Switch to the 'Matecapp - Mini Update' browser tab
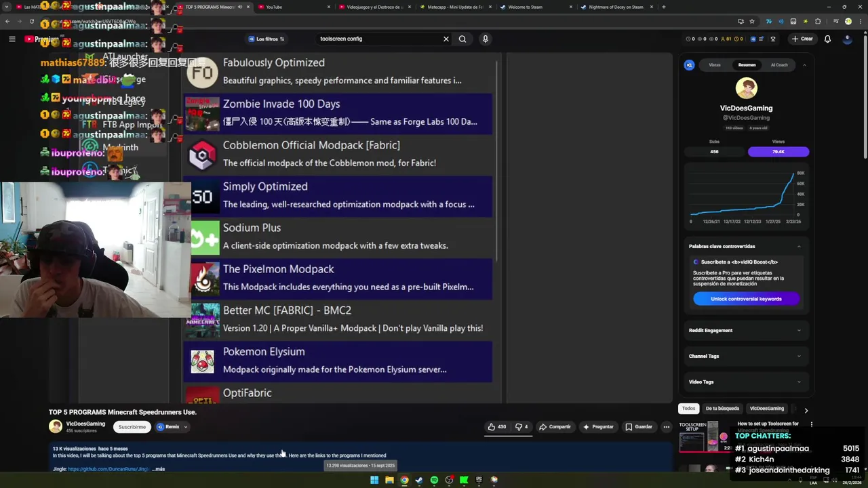The width and height of the screenshot is (868, 488). (454, 7)
